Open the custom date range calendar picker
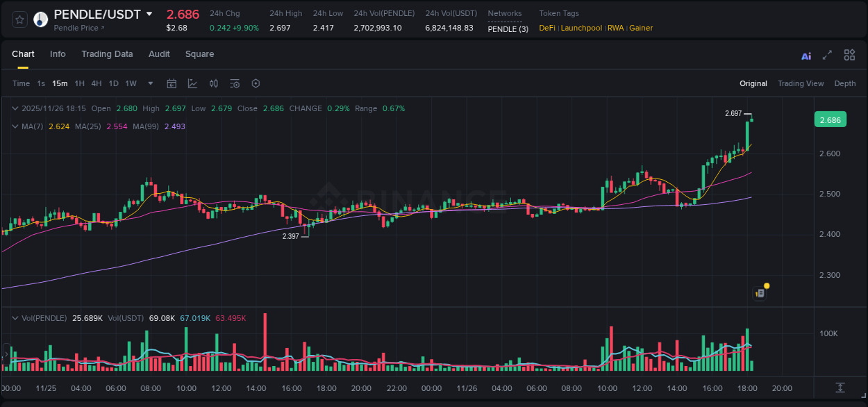The width and height of the screenshot is (868, 407). 172,83
